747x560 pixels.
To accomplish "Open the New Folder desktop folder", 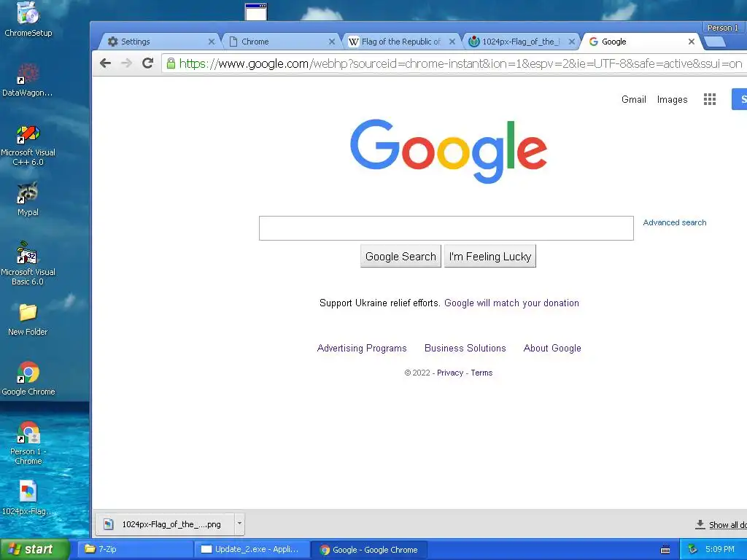I will tap(28, 319).
